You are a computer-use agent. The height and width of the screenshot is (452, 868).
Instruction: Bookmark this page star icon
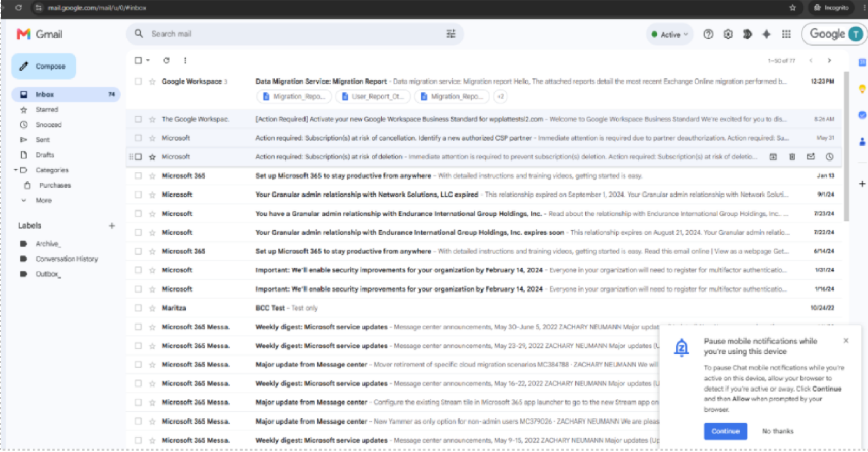point(792,7)
